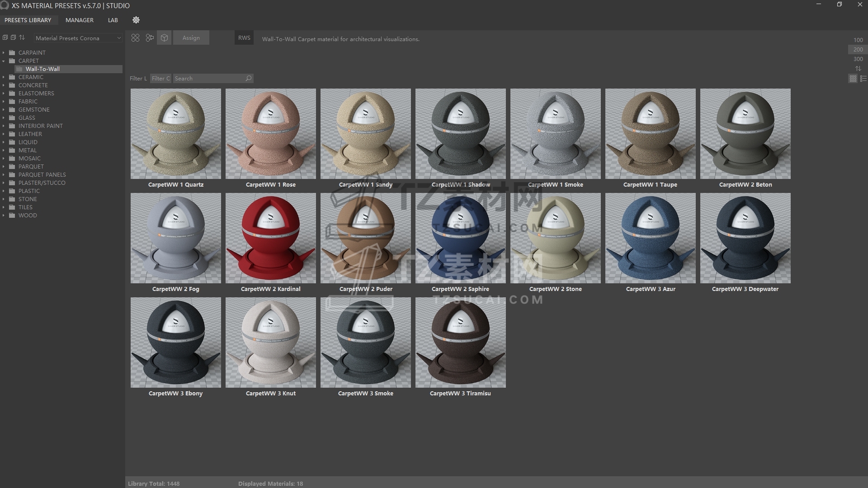The image size is (868, 488).
Task: Switch to grid thumbnail view
Action: point(853,79)
